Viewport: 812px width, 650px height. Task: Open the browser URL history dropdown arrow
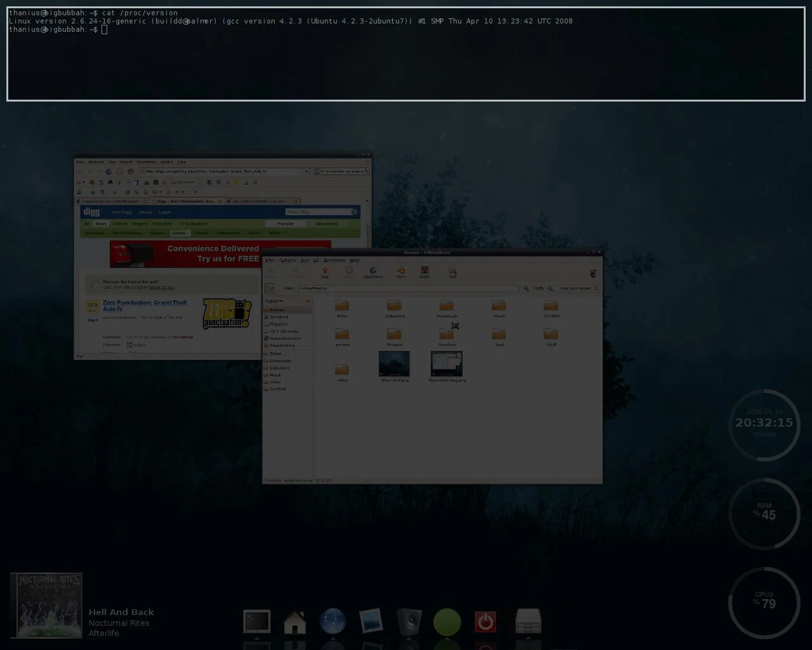pyautogui.click(x=306, y=171)
